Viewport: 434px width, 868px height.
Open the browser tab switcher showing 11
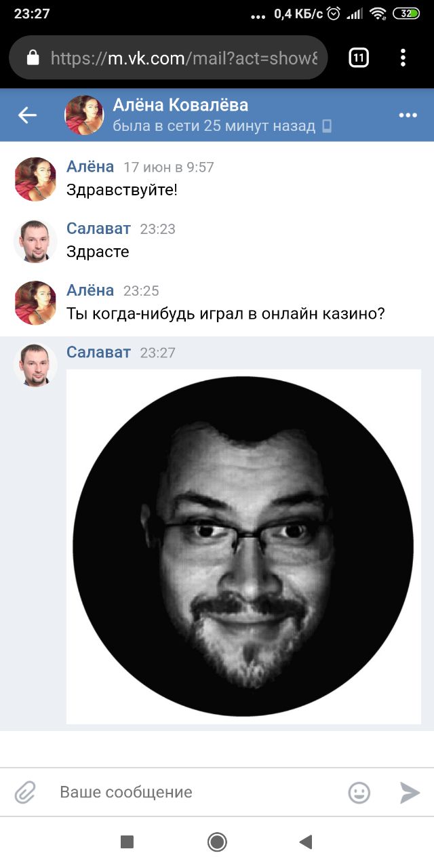tap(359, 58)
